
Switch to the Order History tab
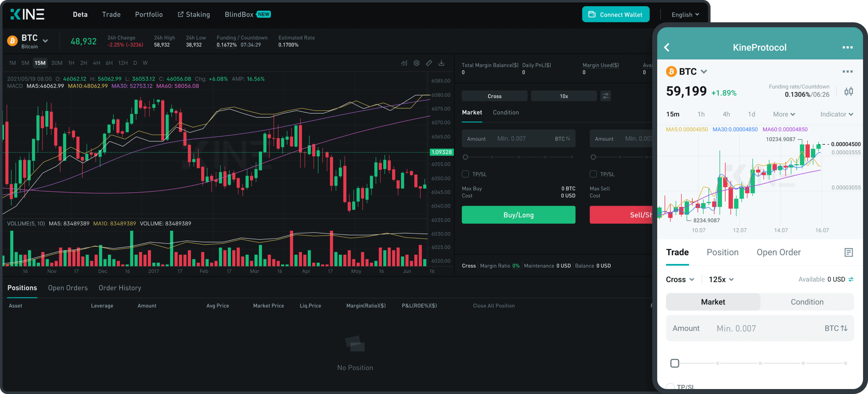120,288
